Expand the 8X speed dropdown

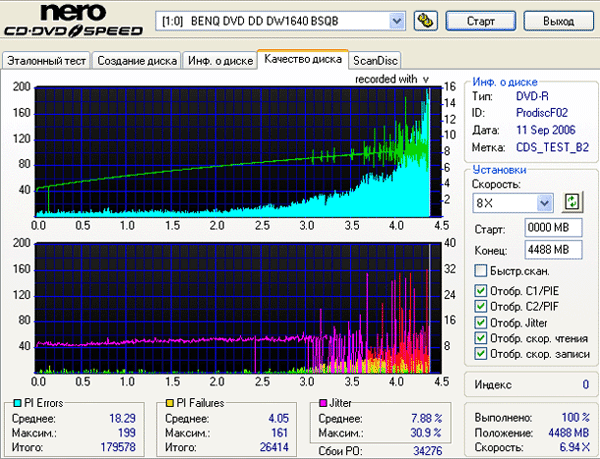pyautogui.click(x=544, y=204)
